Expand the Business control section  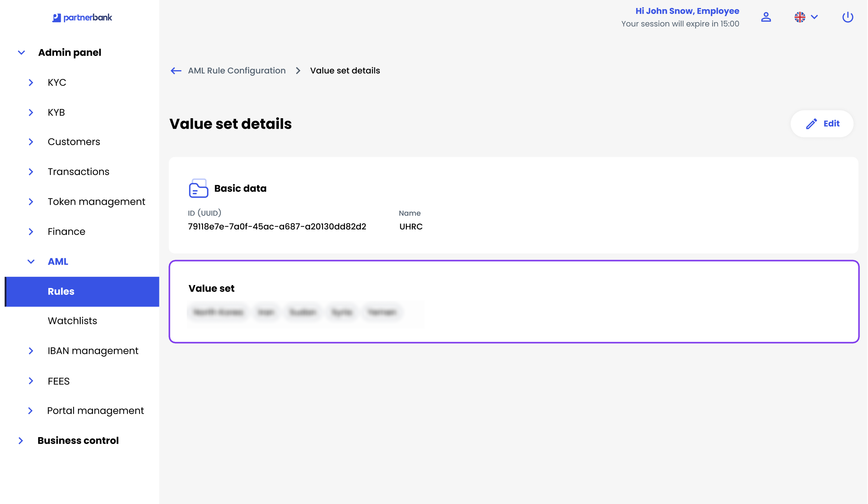pos(21,441)
